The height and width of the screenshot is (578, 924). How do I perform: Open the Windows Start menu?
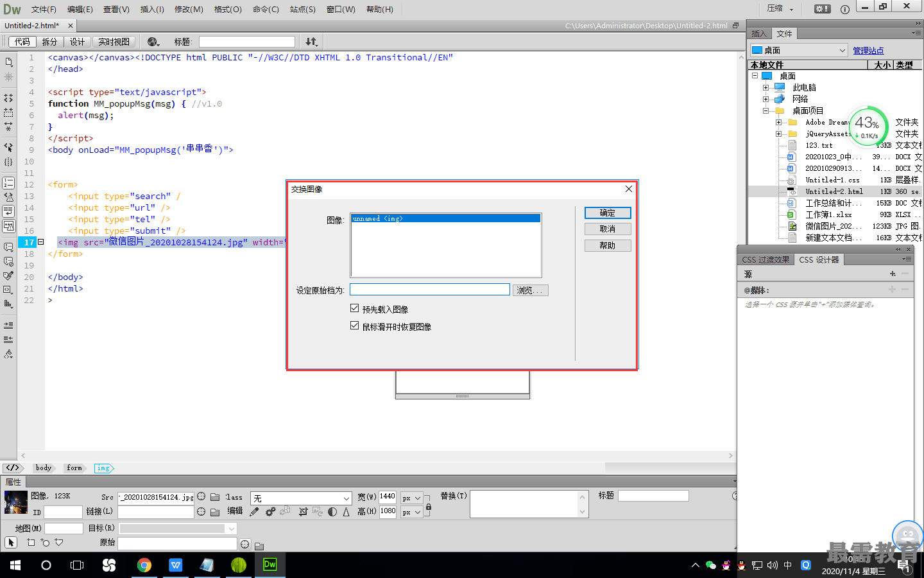pos(15,565)
